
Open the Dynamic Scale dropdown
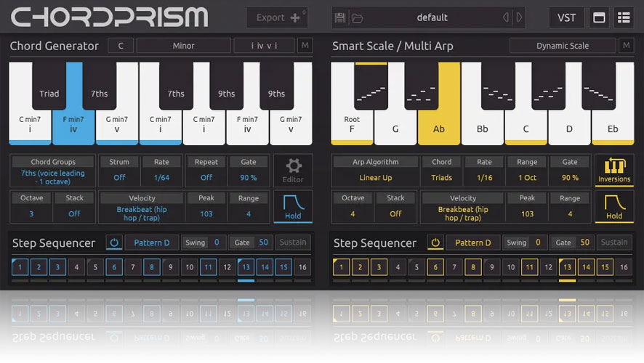(x=562, y=46)
